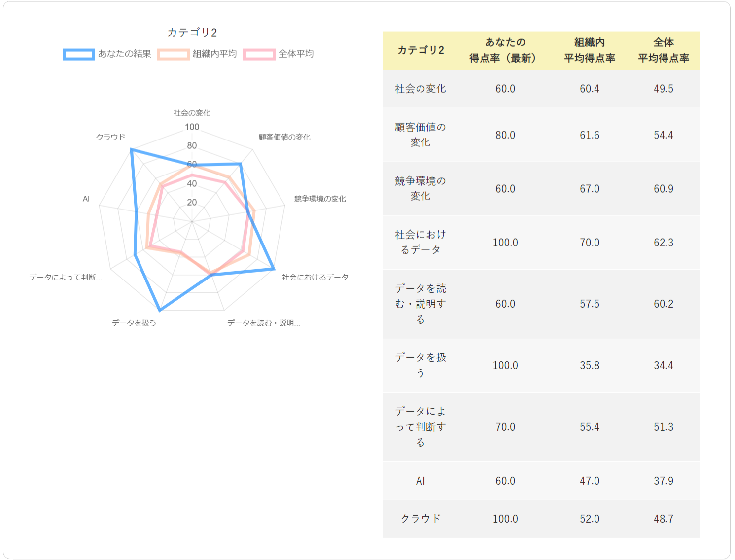Click the blue クラウド data point at 100
Image resolution: width=735 pixels, height=560 pixels.
[x=131, y=149]
